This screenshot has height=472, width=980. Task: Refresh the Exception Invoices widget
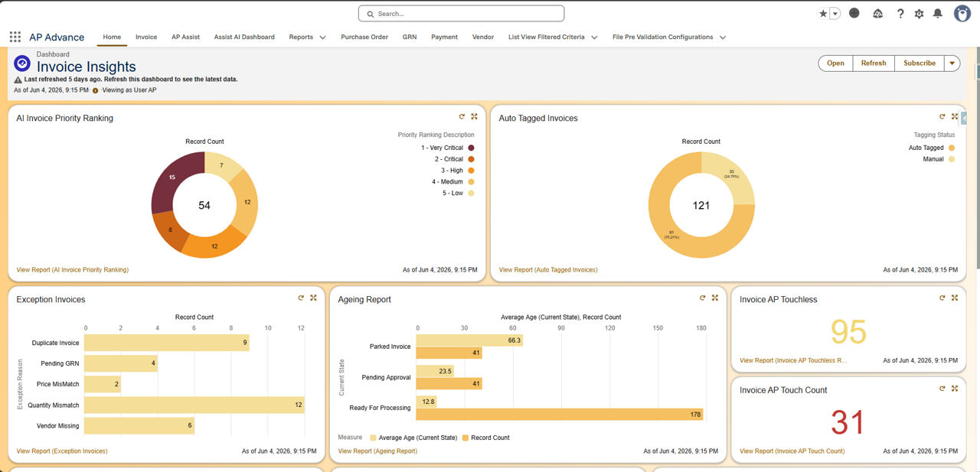coord(301,298)
